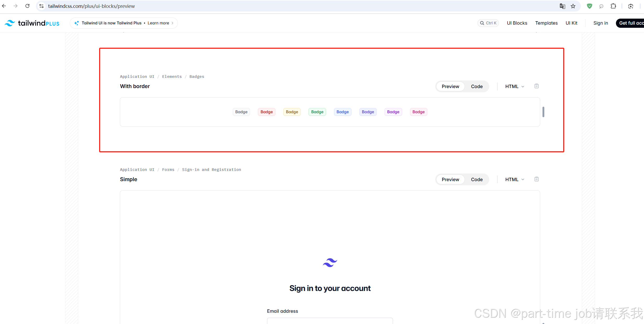Viewport: 644px width, 324px height.
Task: Open the HTML format dropdown for the Simple section
Action: point(514,179)
